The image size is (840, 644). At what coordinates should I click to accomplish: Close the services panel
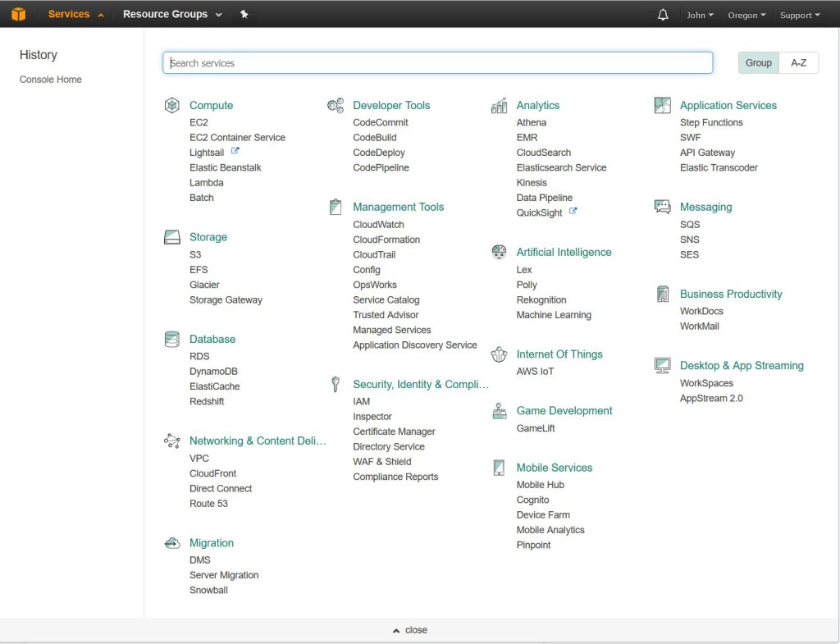[x=410, y=630]
